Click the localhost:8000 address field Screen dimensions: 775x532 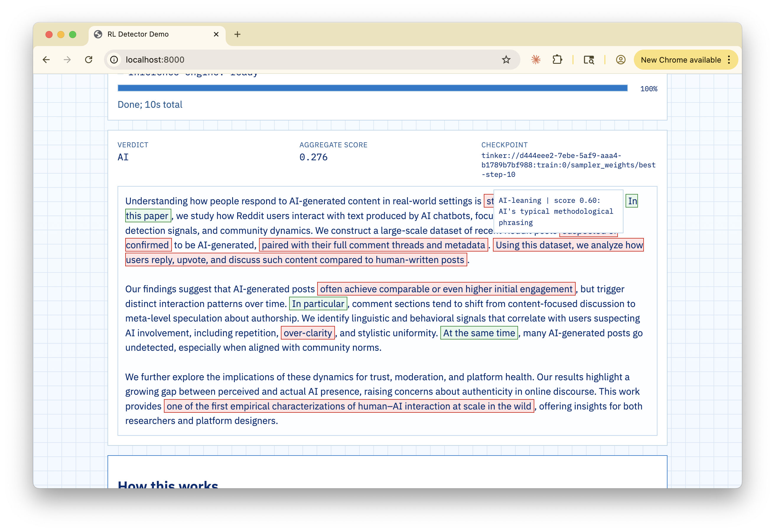300,60
